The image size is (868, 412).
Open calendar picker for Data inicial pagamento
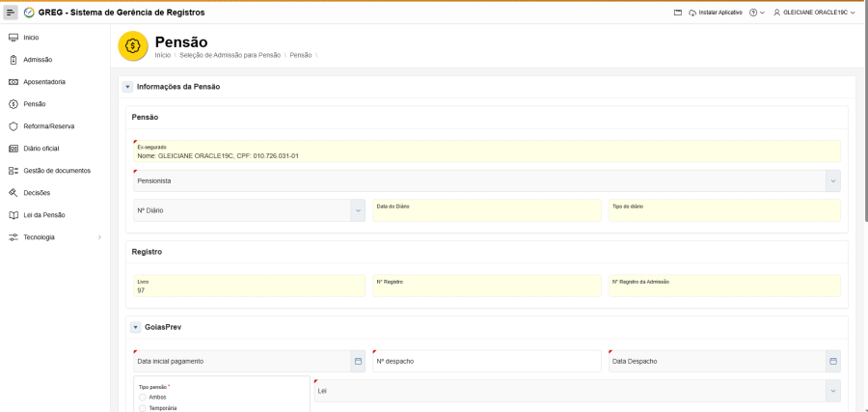tap(358, 361)
